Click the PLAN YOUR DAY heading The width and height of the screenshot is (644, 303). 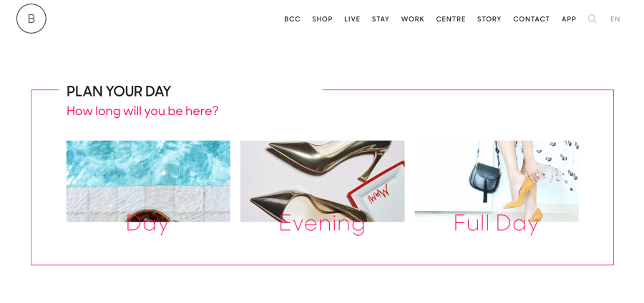(119, 91)
